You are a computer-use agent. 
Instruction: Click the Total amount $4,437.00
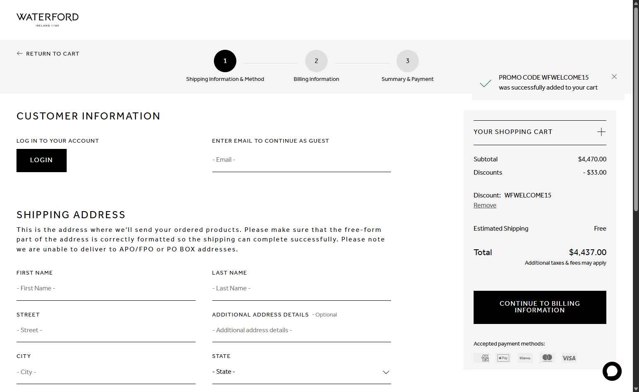(587, 252)
